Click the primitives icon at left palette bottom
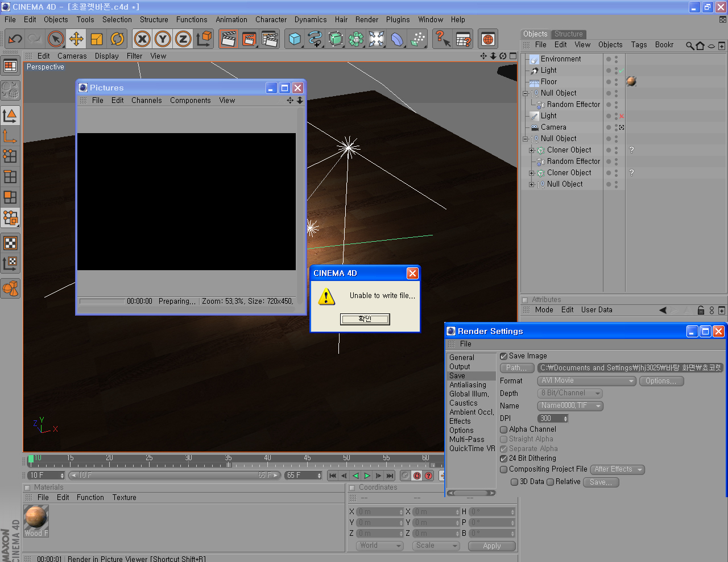Image resolution: width=728 pixels, height=562 pixels. click(10, 288)
